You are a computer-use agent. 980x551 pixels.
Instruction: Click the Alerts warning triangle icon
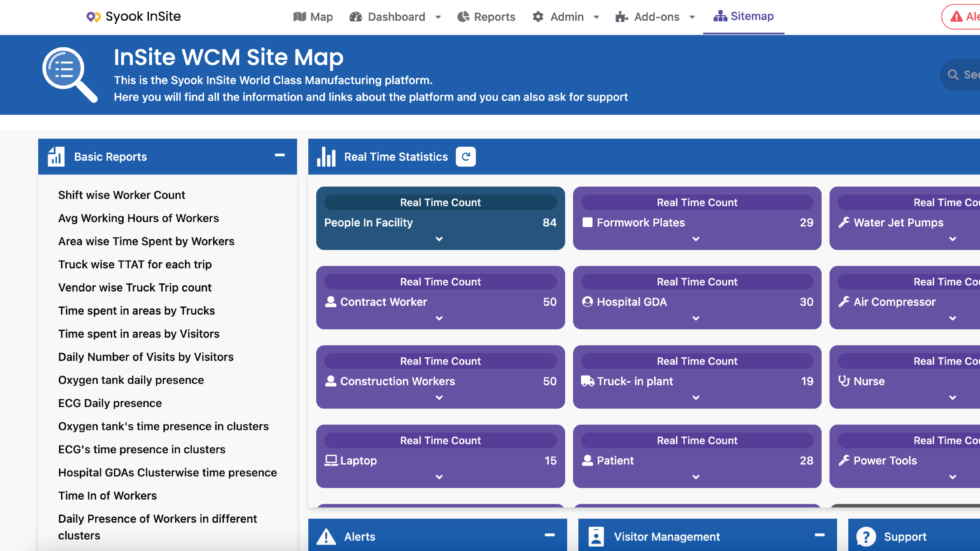(326, 536)
